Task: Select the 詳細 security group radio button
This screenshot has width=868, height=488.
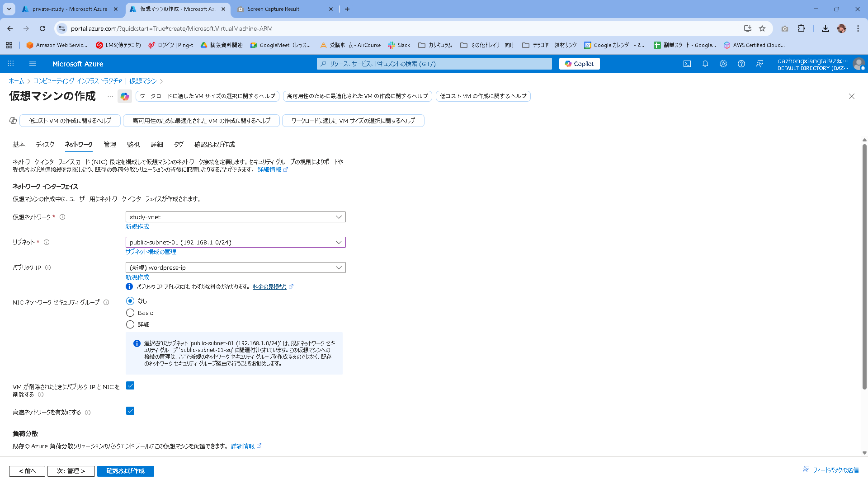Action: [x=130, y=324]
